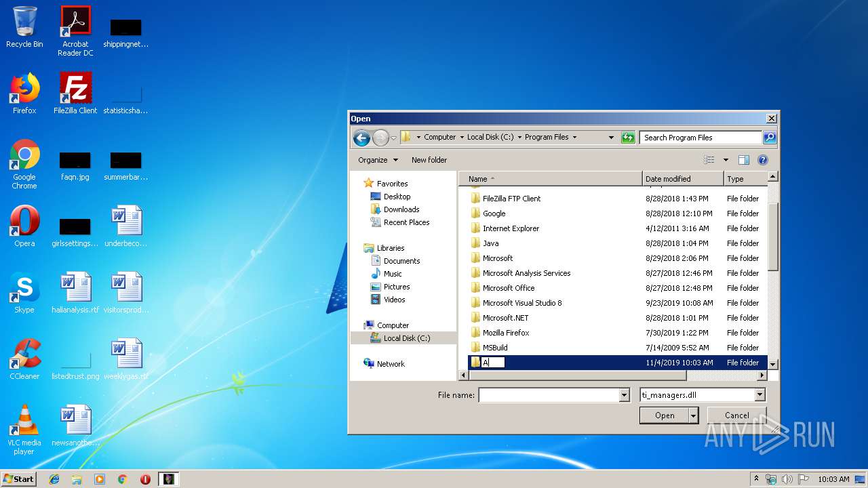Toggle the preview pane icon

tap(744, 160)
